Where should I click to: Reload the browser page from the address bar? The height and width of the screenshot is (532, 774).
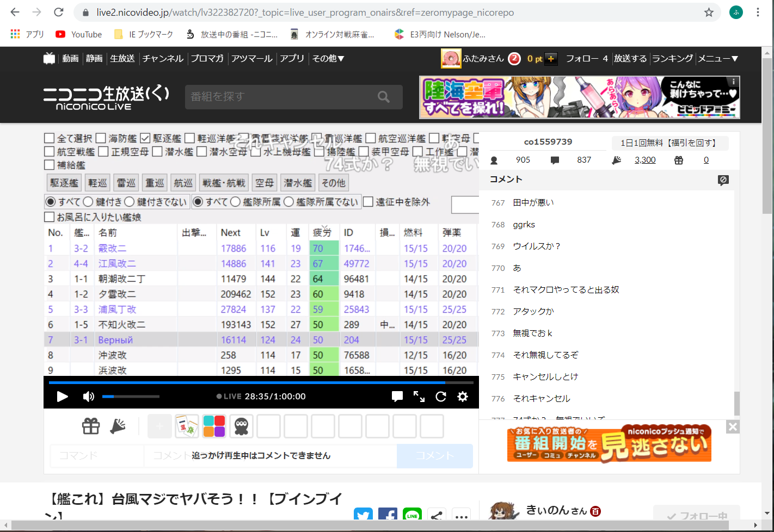click(x=59, y=12)
